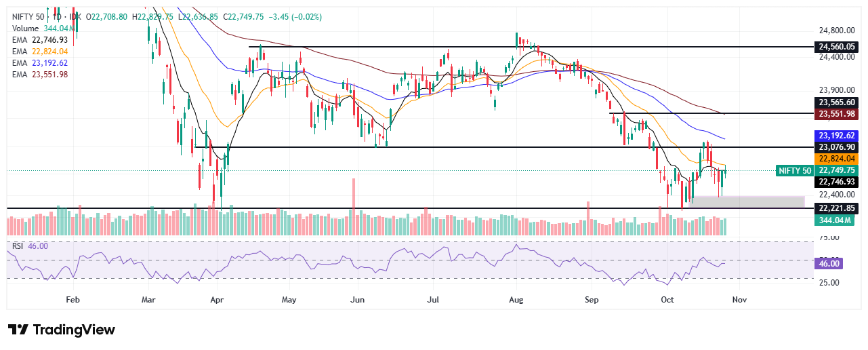The image size is (868, 350).
Task: Click the Aug date axis label
Action: [x=517, y=298]
